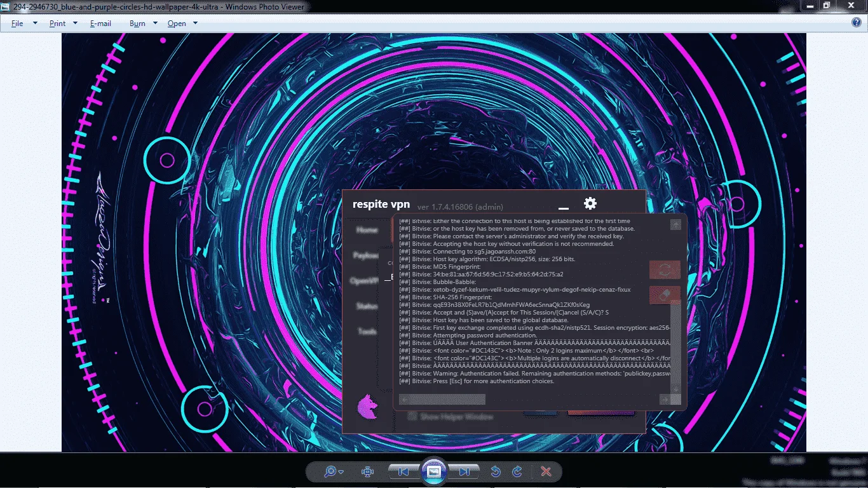
Task: Click 'Please contact the server's administrator' line
Action: (512, 236)
